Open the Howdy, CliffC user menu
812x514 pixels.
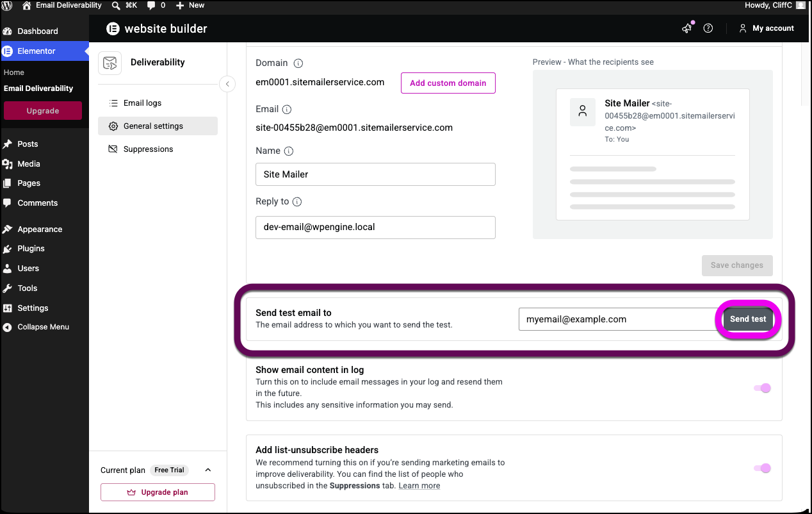pyautogui.click(x=774, y=5)
